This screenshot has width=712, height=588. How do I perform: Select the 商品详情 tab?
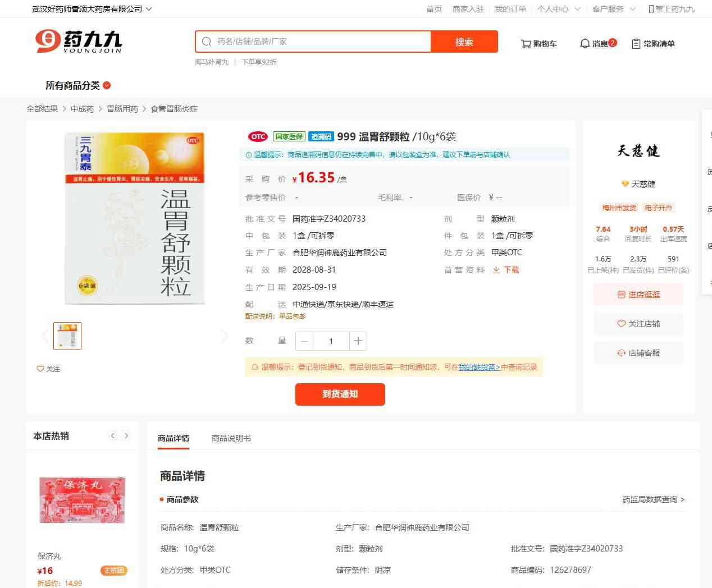tap(174, 438)
